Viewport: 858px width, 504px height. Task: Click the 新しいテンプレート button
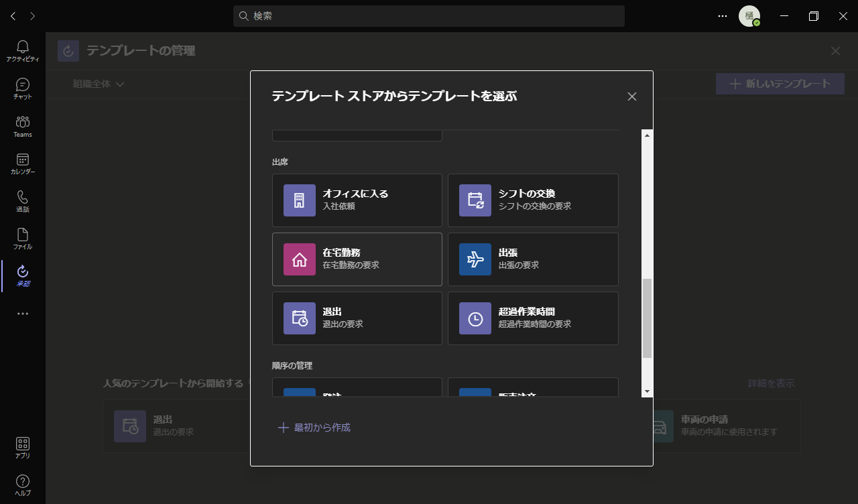click(780, 84)
